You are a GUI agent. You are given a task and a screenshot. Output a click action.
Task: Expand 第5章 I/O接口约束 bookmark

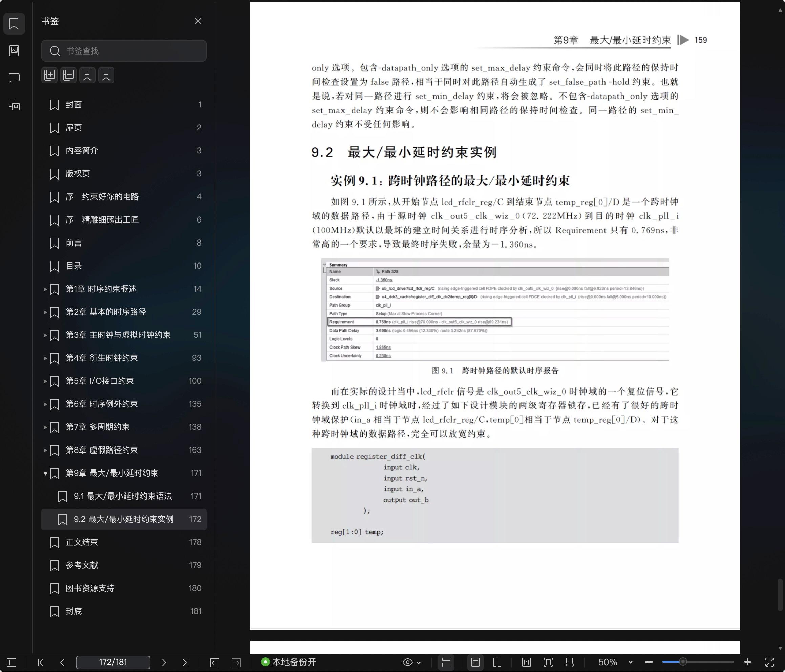(x=45, y=381)
